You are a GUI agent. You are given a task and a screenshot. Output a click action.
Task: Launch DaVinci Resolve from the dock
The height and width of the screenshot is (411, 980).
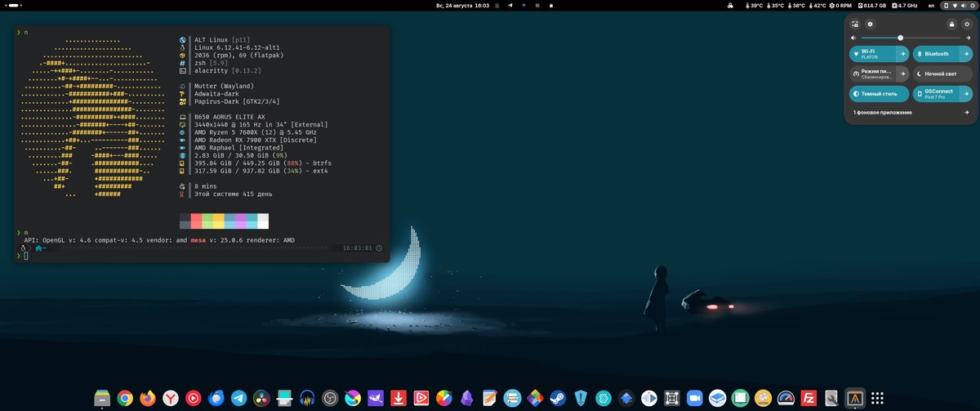[262, 398]
